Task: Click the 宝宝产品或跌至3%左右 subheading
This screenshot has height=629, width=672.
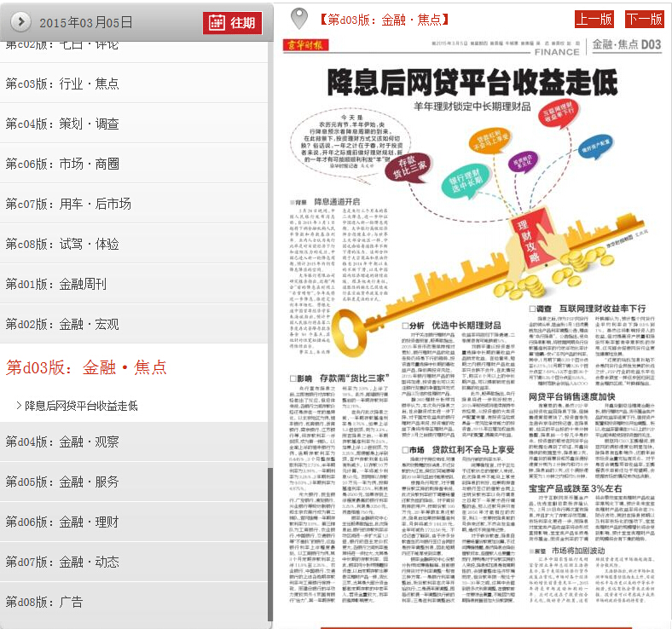Action: click(575, 488)
